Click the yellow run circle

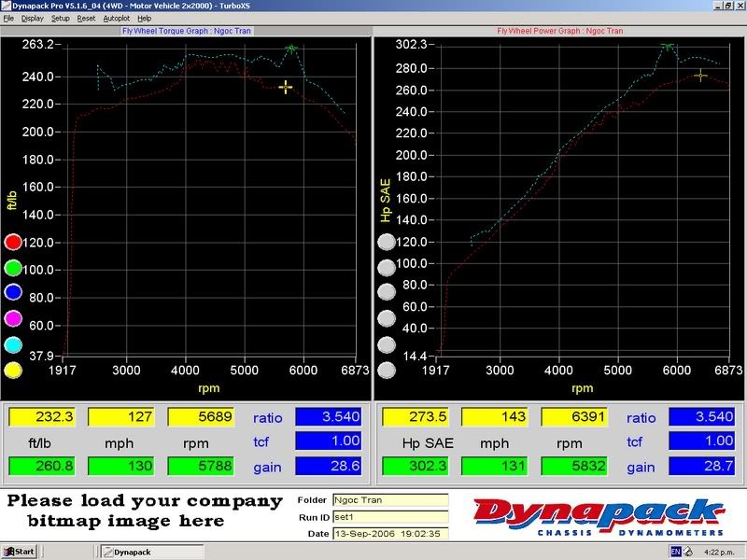pyautogui.click(x=13, y=371)
